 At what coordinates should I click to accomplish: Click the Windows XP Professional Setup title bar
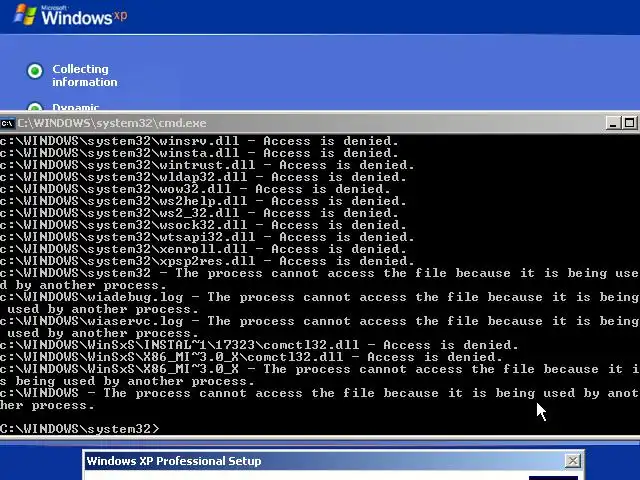333,461
